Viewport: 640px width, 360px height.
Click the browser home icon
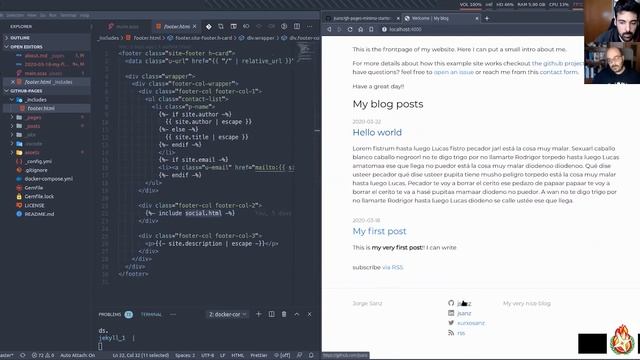point(360,29)
